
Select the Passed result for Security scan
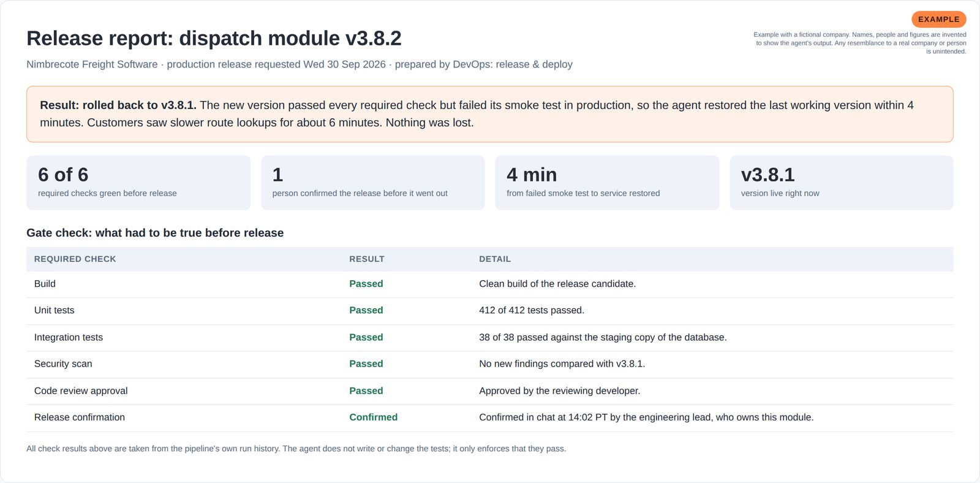coord(366,363)
